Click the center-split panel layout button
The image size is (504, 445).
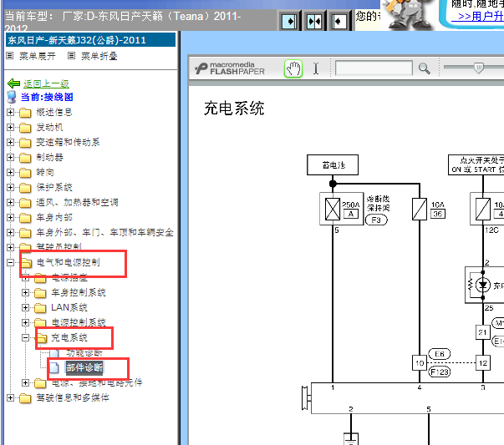(x=314, y=22)
